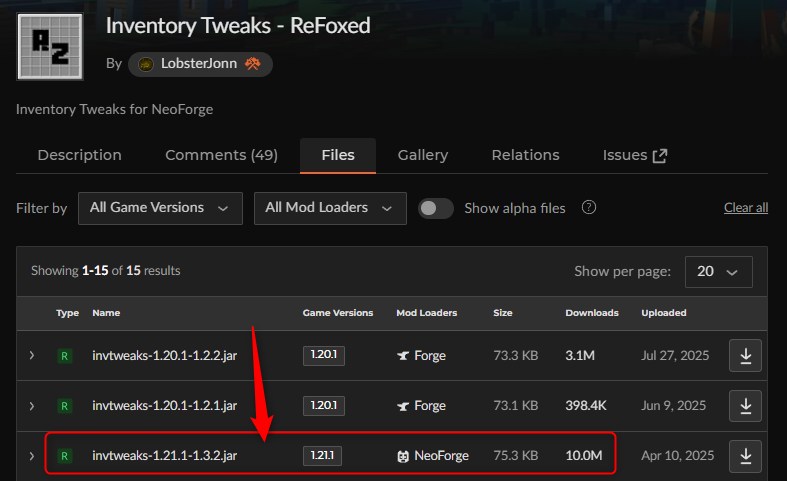Click release type R icon for invtweaks-1.20.1-1.2.1.jar
This screenshot has height=481, width=787.
[x=64, y=406]
